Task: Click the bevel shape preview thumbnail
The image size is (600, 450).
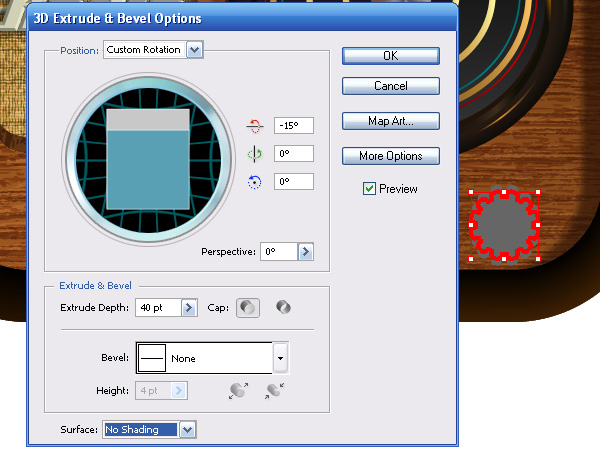Action: [152, 358]
